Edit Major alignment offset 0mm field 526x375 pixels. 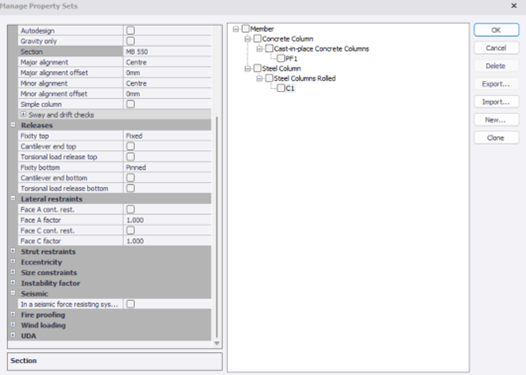pos(167,72)
